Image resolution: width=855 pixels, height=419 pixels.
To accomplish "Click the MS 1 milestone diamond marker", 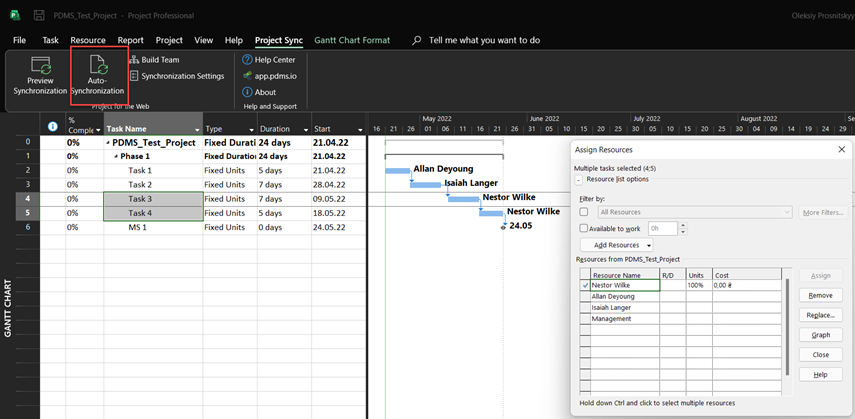I will pyautogui.click(x=503, y=227).
